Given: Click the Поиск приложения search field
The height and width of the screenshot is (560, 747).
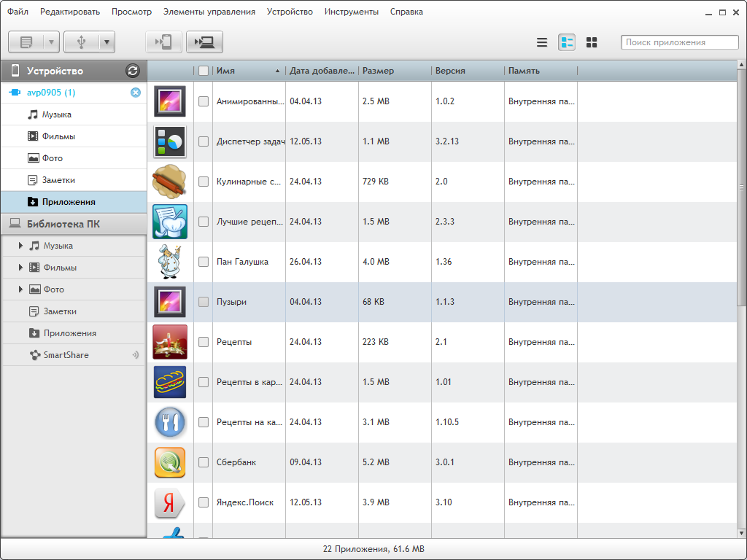Looking at the screenshot, I should tap(679, 42).
